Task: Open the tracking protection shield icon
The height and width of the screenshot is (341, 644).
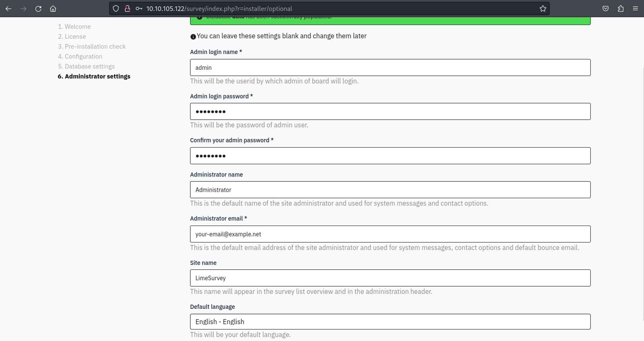Action: (x=116, y=9)
